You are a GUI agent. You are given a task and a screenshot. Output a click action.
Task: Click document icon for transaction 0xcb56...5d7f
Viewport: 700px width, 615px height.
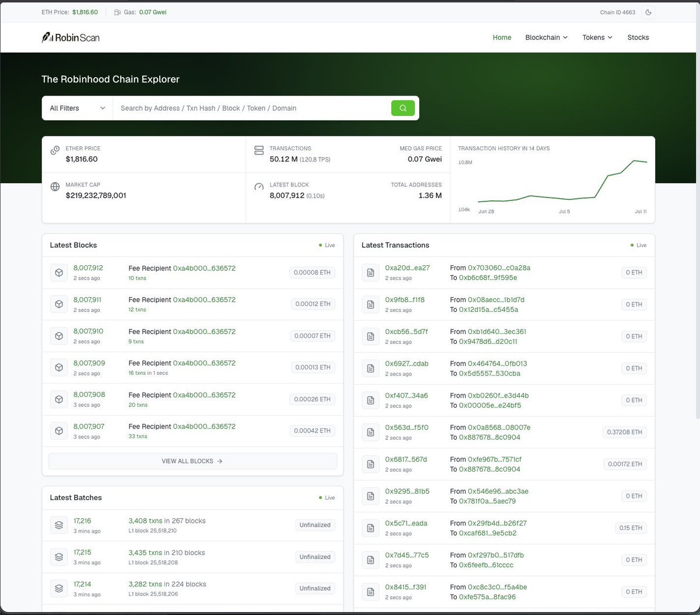tap(370, 336)
